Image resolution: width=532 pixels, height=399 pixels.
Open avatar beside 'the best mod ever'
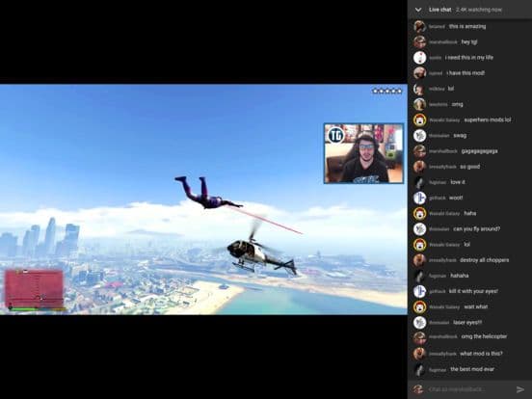[419, 369]
